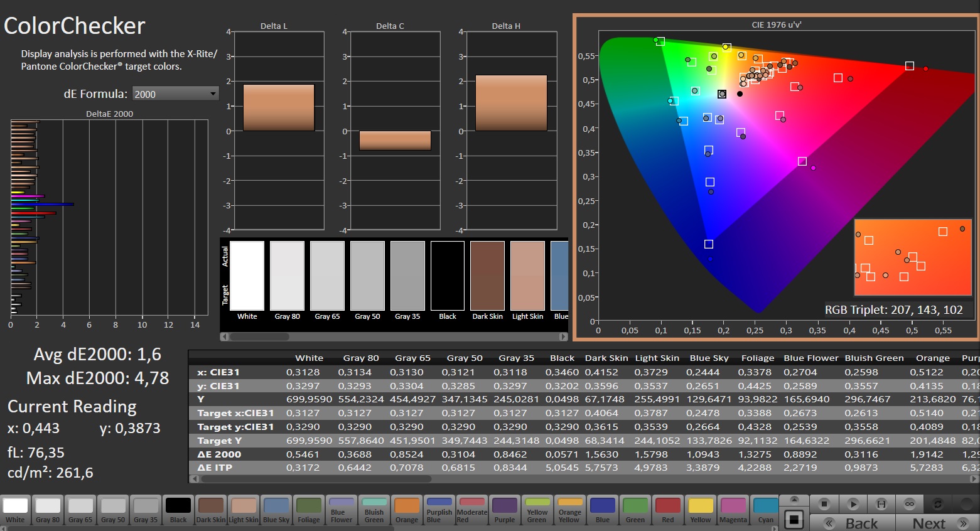Click the Target Y row label
The width and height of the screenshot is (980, 531).
tap(220, 441)
